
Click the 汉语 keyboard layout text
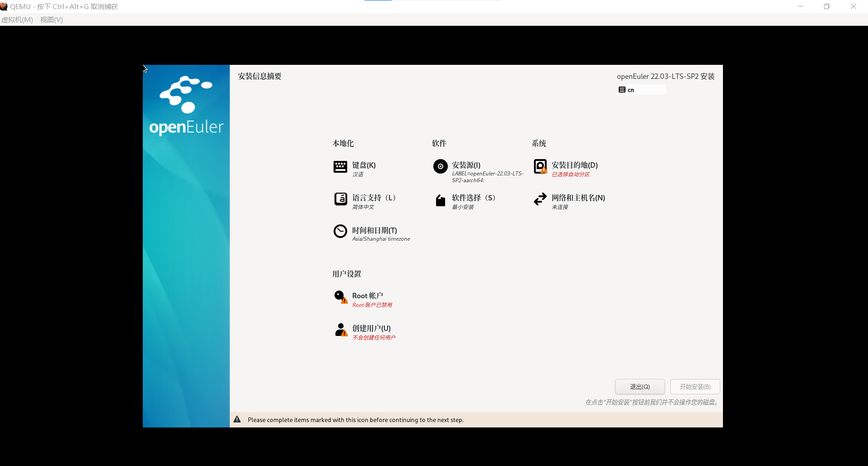[358, 175]
